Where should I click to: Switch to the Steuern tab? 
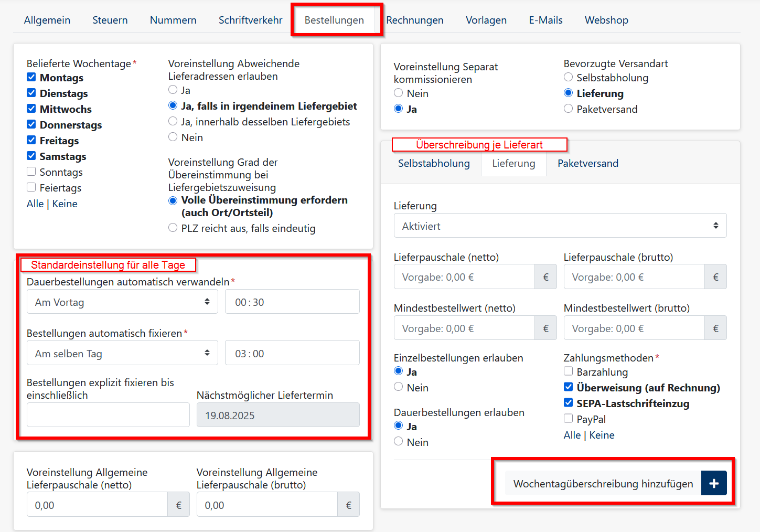tap(110, 20)
